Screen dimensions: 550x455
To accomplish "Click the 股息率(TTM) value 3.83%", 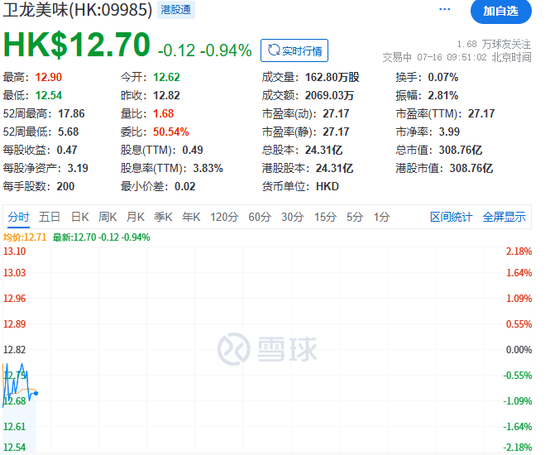I will click(x=208, y=168).
